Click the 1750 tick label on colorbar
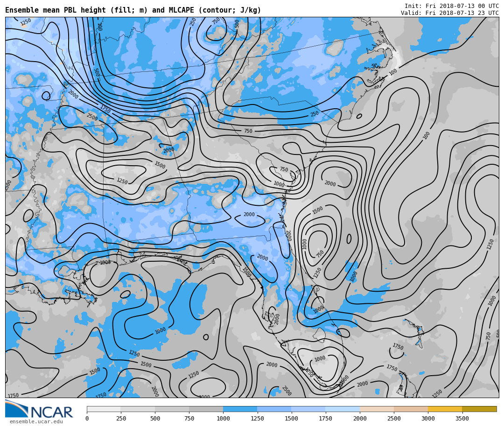The width and height of the screenshot is (504, 427). (325, 419)
